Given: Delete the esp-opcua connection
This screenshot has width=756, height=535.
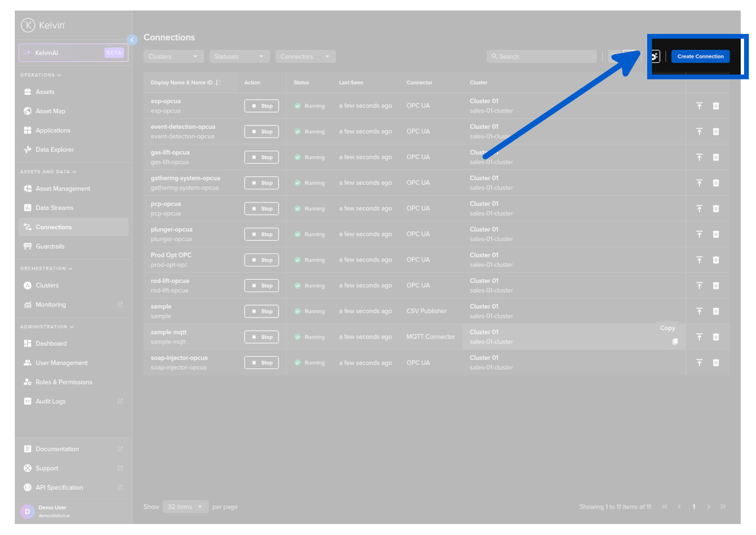Looking at the screenshot, I should click(715, 106).
